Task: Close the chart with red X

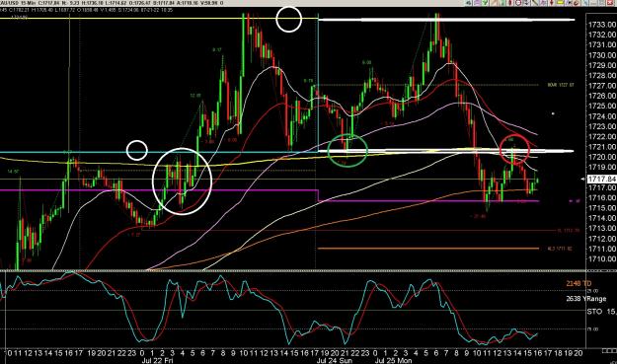Action: tap(610, 3)
